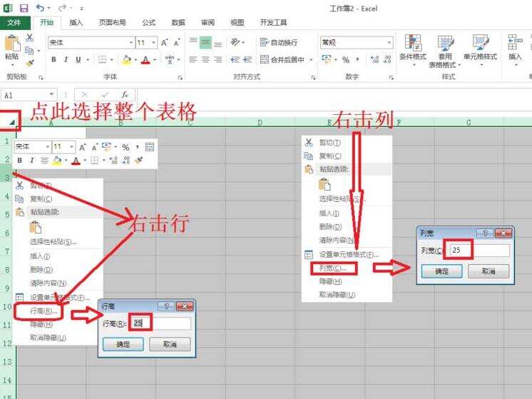The width and height of the screenshot is (532, 399).
Task: Click the red font color button in ribbon
Action: (x=145, y=60)
